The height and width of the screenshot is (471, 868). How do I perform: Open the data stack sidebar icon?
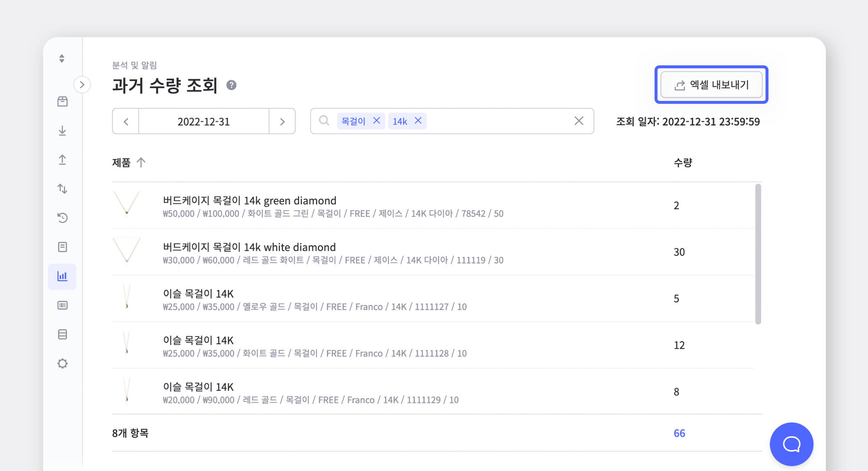pyautogui.click(x=62, y=334)
